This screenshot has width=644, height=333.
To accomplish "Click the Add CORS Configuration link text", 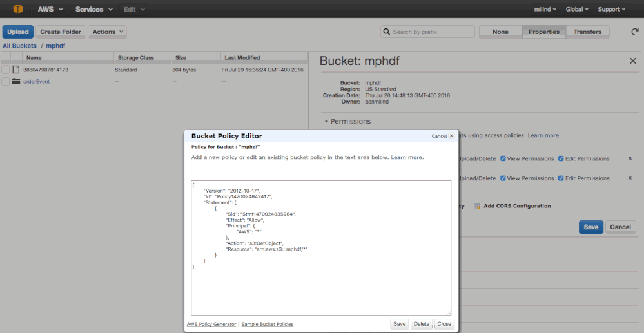I will [x=517, y=206].
